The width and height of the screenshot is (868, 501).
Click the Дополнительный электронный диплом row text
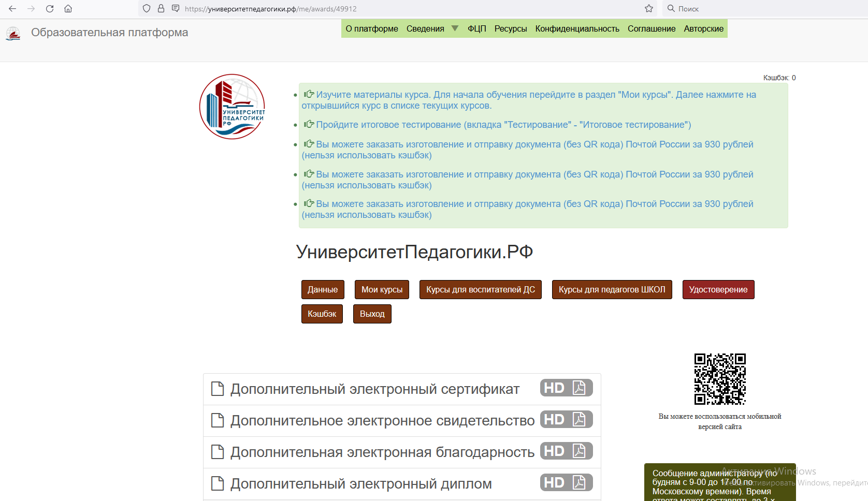(x=361, y=484)
